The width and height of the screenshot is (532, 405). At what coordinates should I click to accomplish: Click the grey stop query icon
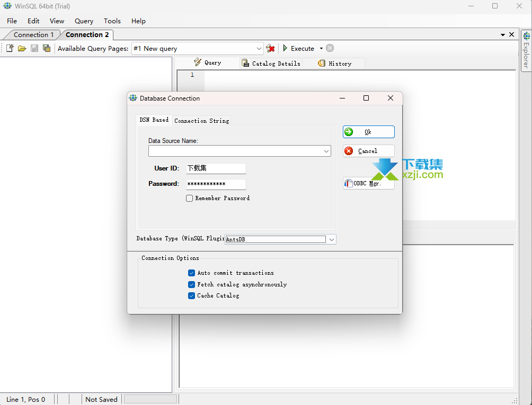click(x=330, y=48)
